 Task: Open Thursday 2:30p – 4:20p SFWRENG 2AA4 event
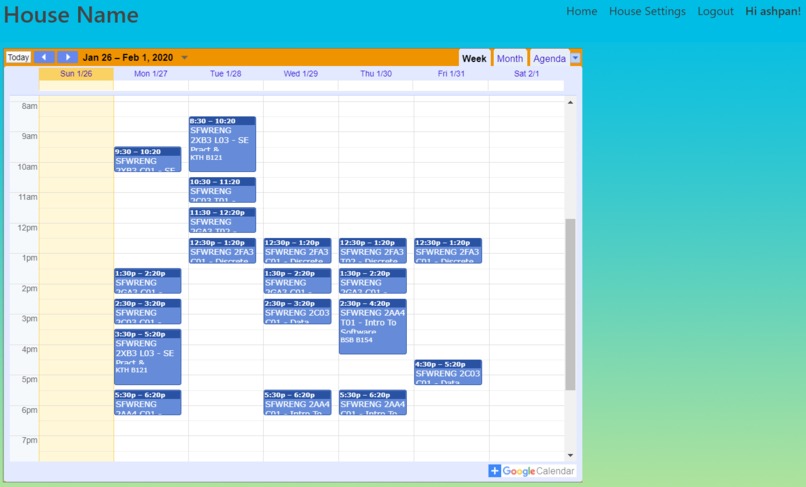click(x=373, y=327)
